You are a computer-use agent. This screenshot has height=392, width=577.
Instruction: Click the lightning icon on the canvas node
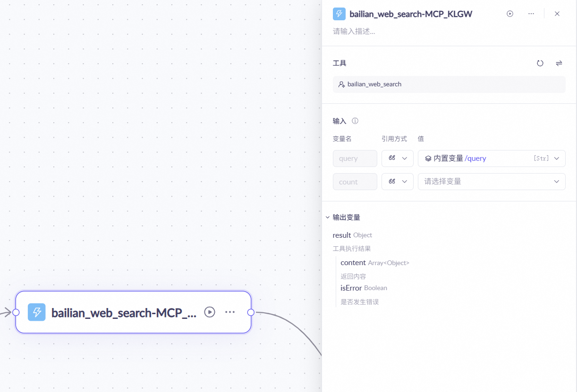point(37,312)
